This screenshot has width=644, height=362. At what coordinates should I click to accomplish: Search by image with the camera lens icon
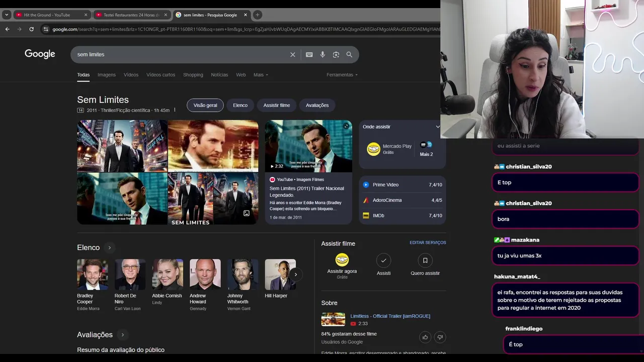pos(336,55)
